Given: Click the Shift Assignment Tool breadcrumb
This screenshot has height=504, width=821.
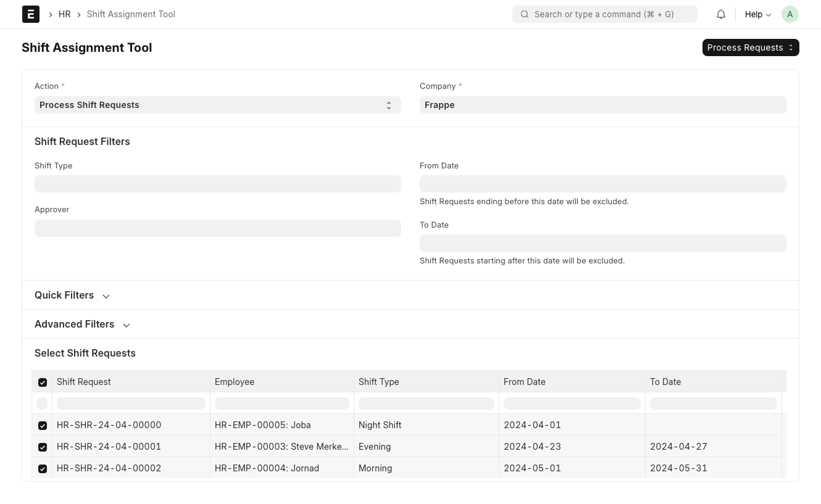Looking at the screenshot, I should coord(131,14).
